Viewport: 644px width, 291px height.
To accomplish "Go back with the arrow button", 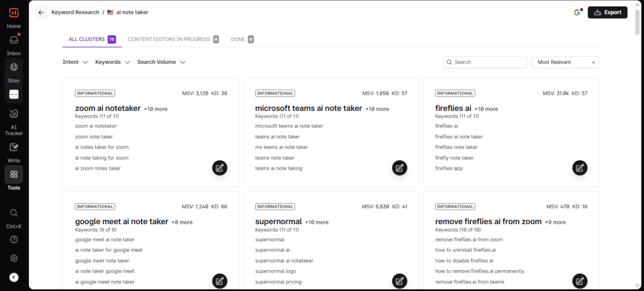I will coord(40,13).
